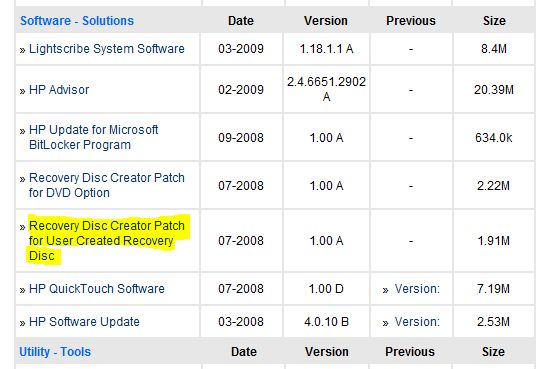The height and width of the screenshot is (369, 550).
Task: Open Recovery Disc Creator Patch for DVD Option
Action: pyautogui.click(x=107, y=185)
